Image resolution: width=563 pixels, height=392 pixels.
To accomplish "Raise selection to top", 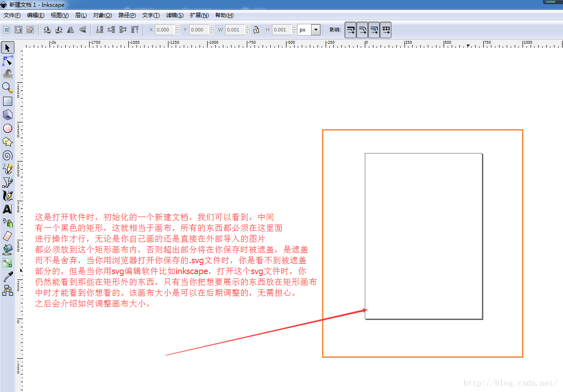I will pos(135,30).
